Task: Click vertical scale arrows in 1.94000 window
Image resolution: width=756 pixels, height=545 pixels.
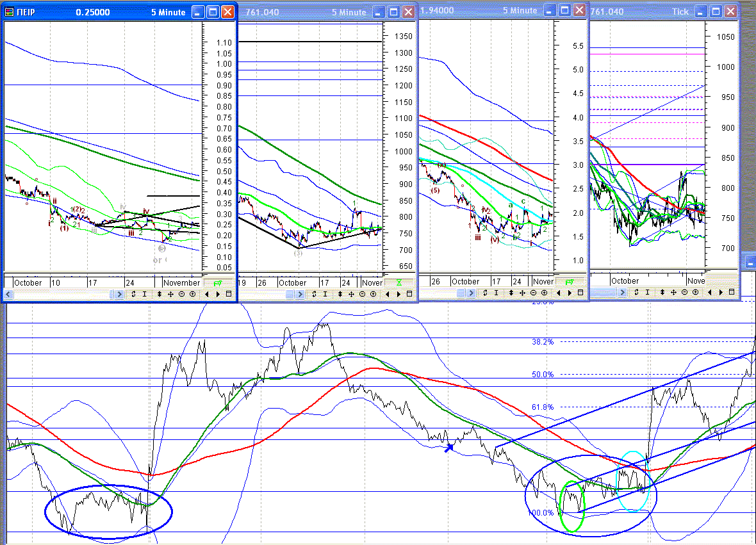Action: click(x=511, y=293)
